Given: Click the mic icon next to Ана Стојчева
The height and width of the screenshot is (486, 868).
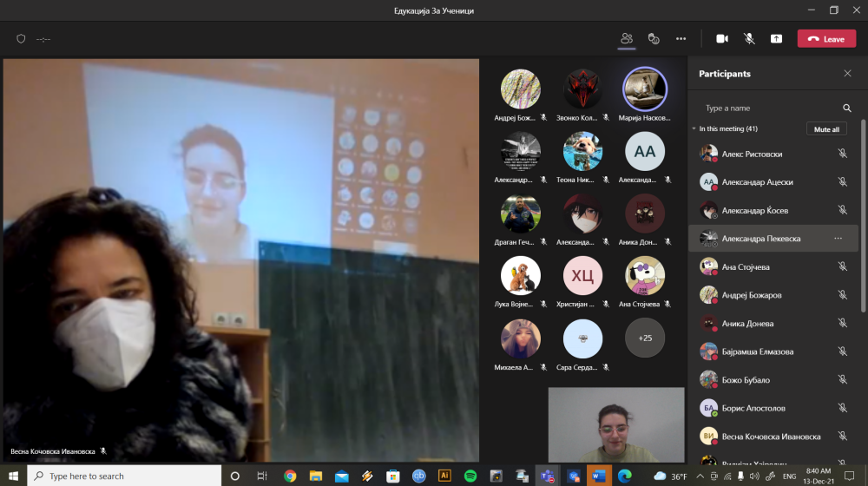Looking at the screenshot, I should (x=842, y=267).
